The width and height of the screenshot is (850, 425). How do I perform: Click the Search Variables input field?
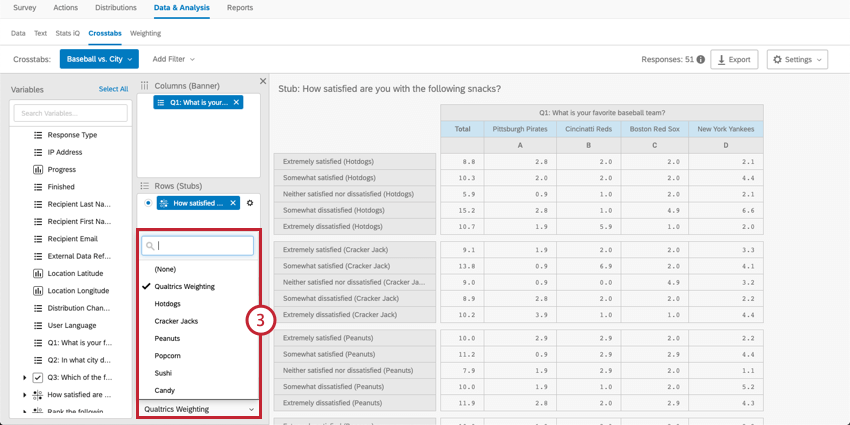pos(70,113)
